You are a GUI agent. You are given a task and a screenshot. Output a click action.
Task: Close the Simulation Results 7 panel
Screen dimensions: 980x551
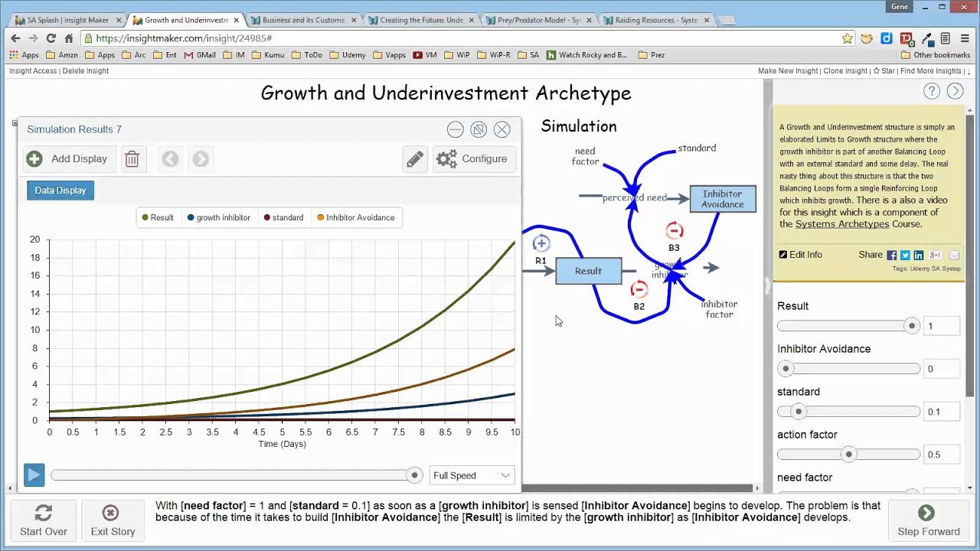click(502, 129)
